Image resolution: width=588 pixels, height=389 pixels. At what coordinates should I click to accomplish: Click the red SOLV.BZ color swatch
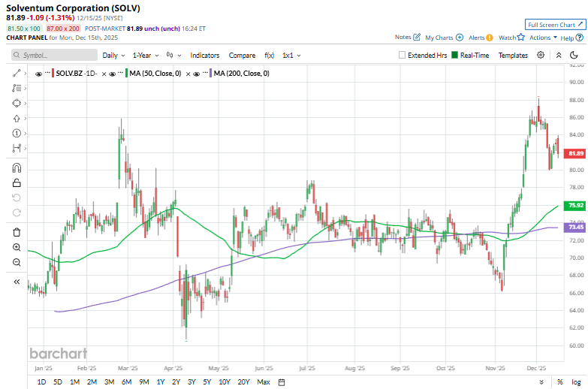tap(53, 73)
